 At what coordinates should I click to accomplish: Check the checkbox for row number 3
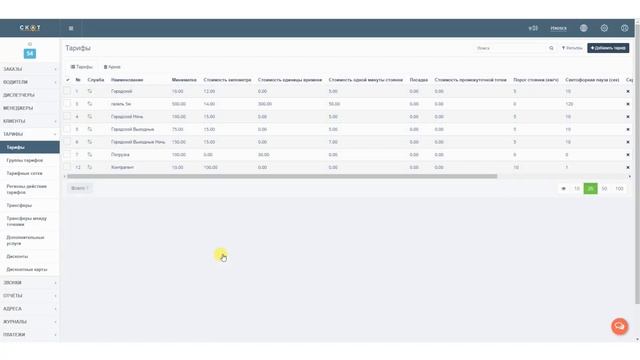pos(67,104)
